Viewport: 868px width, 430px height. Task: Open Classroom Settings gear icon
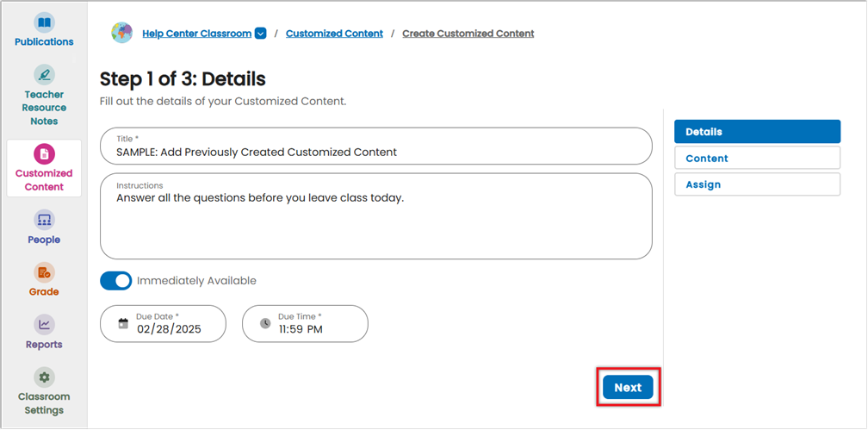click(x=44, y=377)
